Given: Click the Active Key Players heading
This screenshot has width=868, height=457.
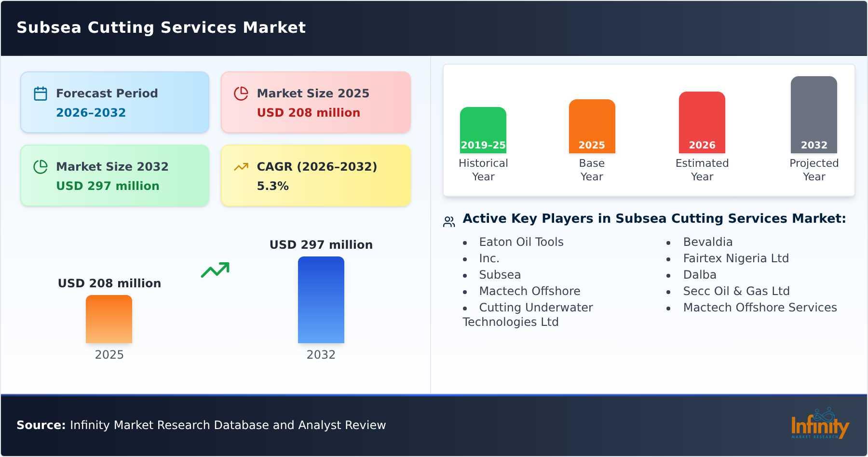Looking at the screenshot, I should coord(654,218).
